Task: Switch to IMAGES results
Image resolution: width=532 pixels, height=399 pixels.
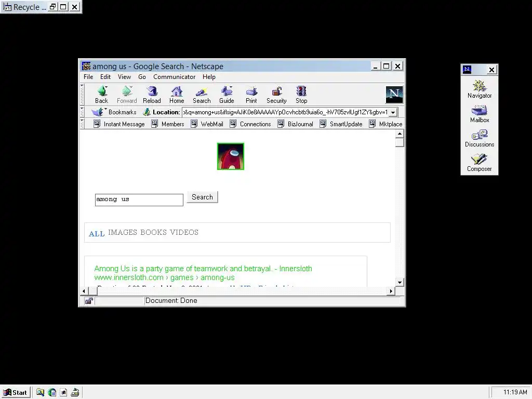Action: click(x=123, y=232)
